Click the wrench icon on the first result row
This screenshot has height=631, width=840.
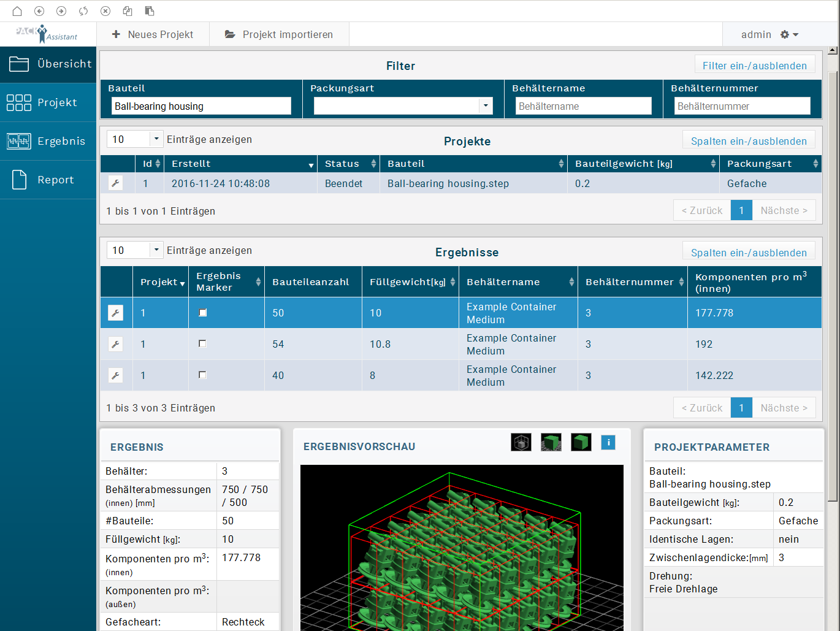click(x=116, y=313)
